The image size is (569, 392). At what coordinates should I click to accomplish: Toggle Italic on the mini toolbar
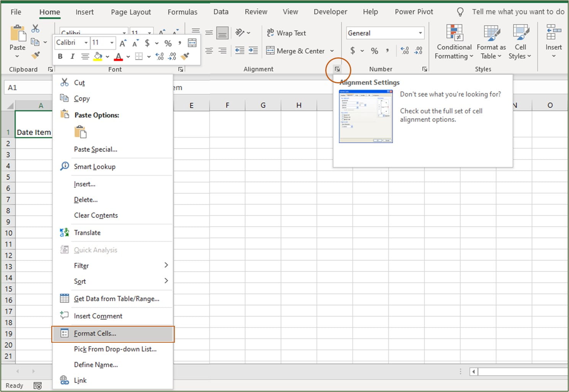point(72,56)
